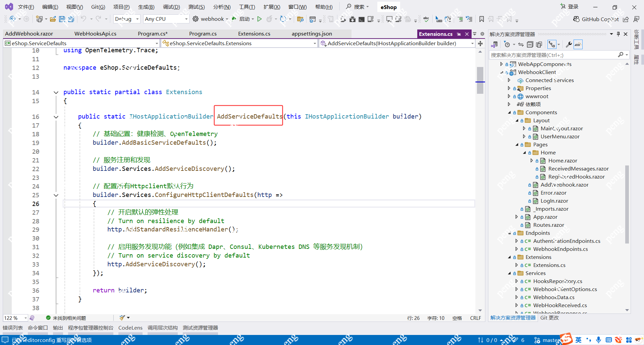The width and height of the screenshot is (644, 345).
Task: Switch to the appsettings.json tab
Action: click(x=312, y=33)
